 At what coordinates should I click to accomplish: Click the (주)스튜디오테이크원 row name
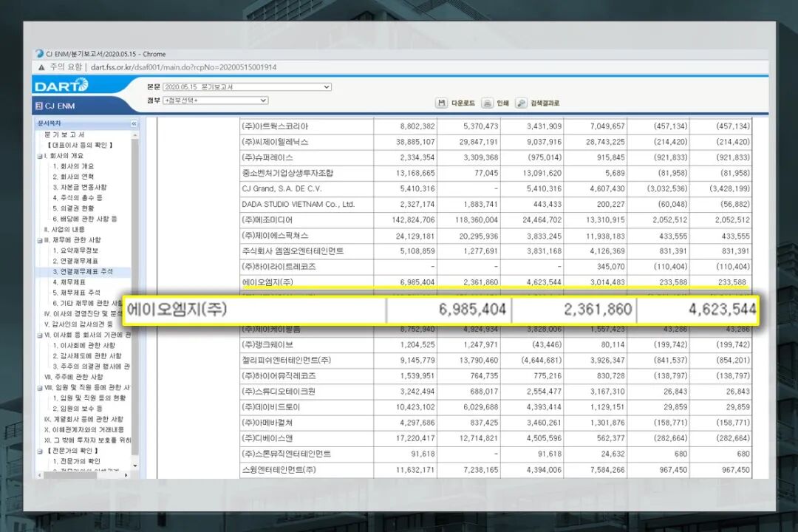tap(279, 392)
